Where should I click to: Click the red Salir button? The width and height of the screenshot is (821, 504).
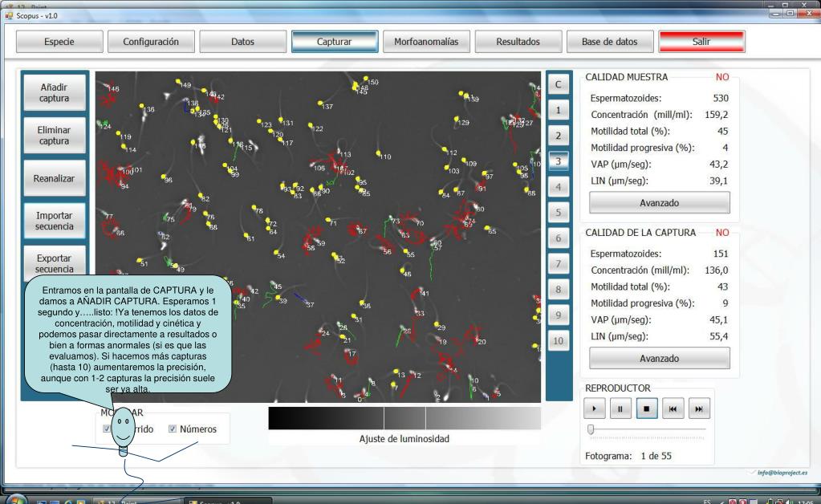point(701,42)
